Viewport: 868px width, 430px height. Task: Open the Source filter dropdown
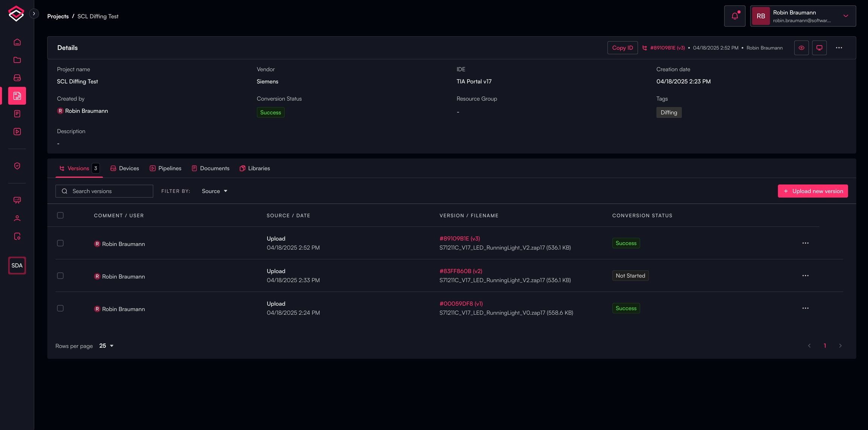tap(214, 191)
